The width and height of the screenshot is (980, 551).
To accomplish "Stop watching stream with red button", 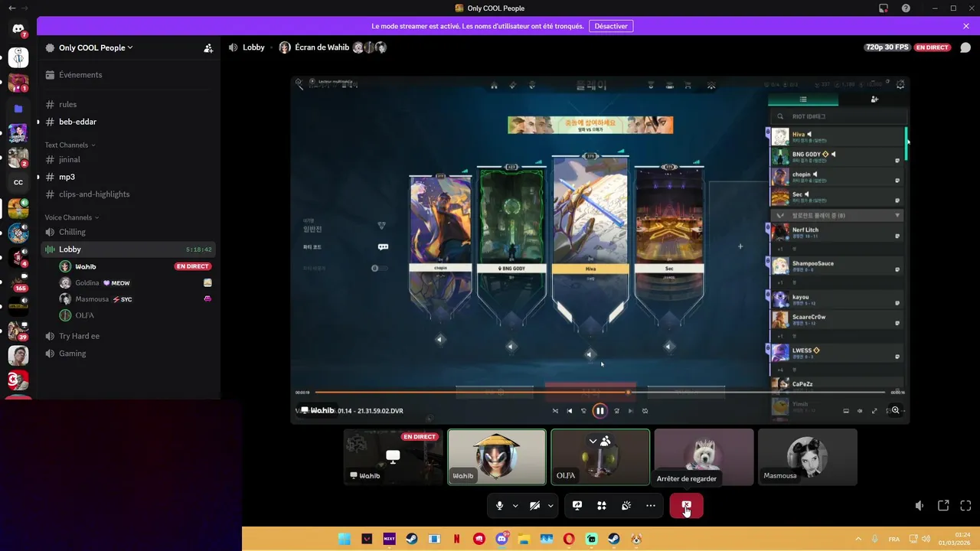I will [686, 506].
